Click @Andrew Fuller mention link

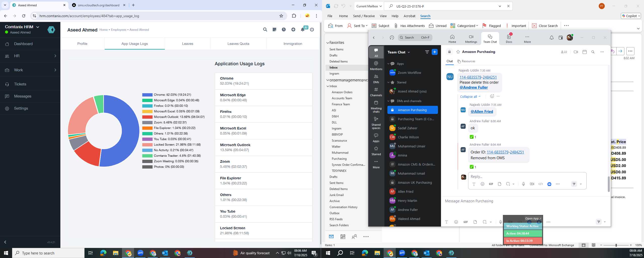coord(473,87)
